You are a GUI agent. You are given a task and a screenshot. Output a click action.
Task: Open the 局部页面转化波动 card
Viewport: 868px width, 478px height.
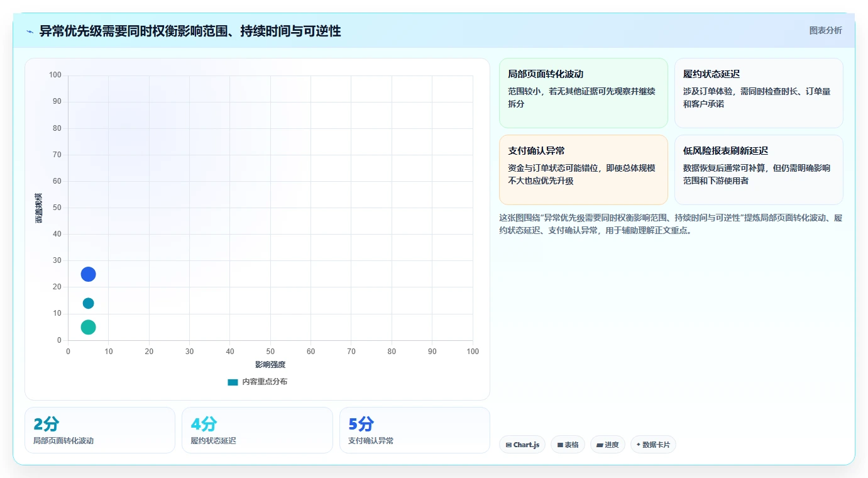pos(583,93)
